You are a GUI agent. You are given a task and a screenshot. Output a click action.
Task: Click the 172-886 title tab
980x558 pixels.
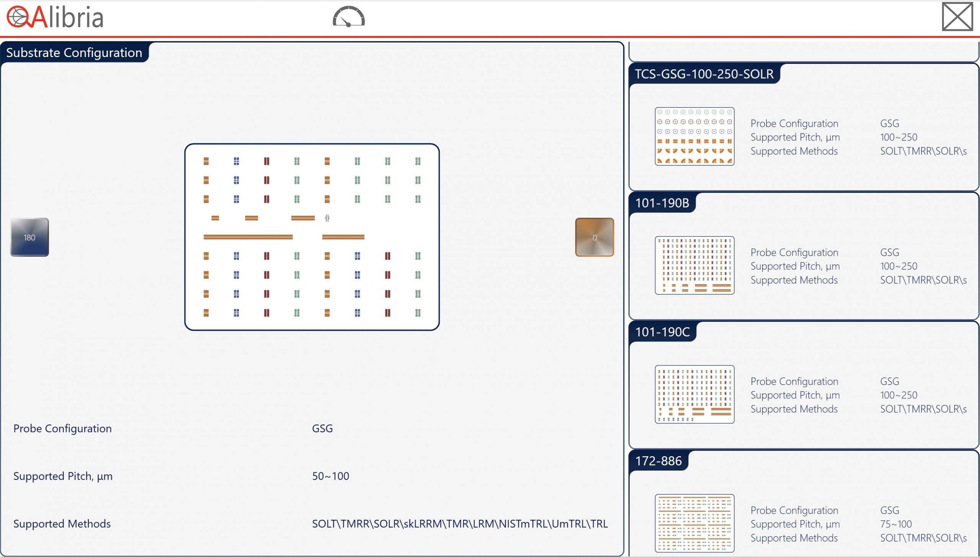658,461
